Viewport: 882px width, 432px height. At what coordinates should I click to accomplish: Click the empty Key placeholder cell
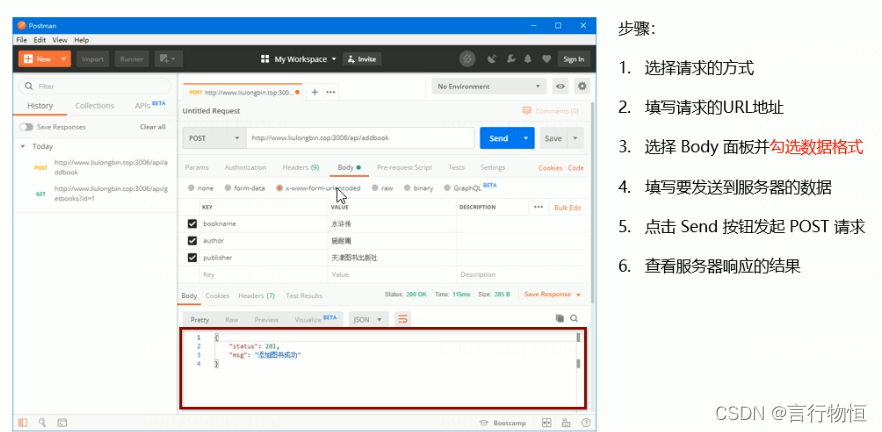[x=264, y=274]
